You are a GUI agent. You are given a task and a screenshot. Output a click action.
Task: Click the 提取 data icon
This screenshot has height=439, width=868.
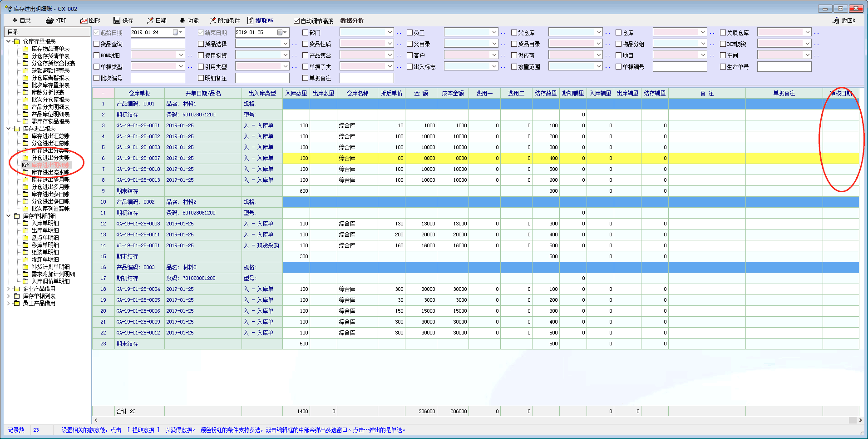(250, 20)
